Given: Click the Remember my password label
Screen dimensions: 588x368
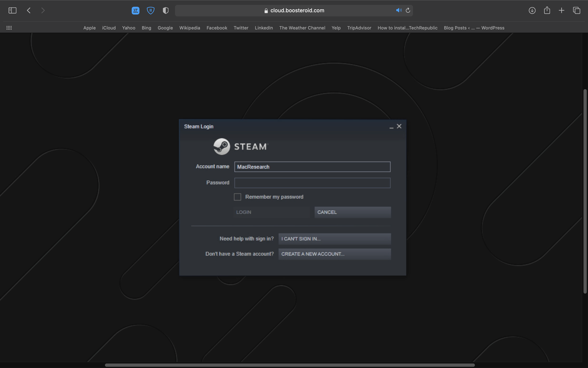Looking at the screenshot, I should pos(274,197).
